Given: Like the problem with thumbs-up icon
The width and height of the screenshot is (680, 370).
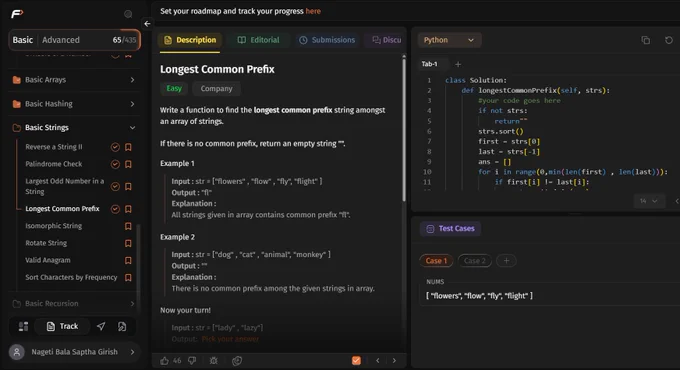Looking at the screenshot, I should (164, 360).
